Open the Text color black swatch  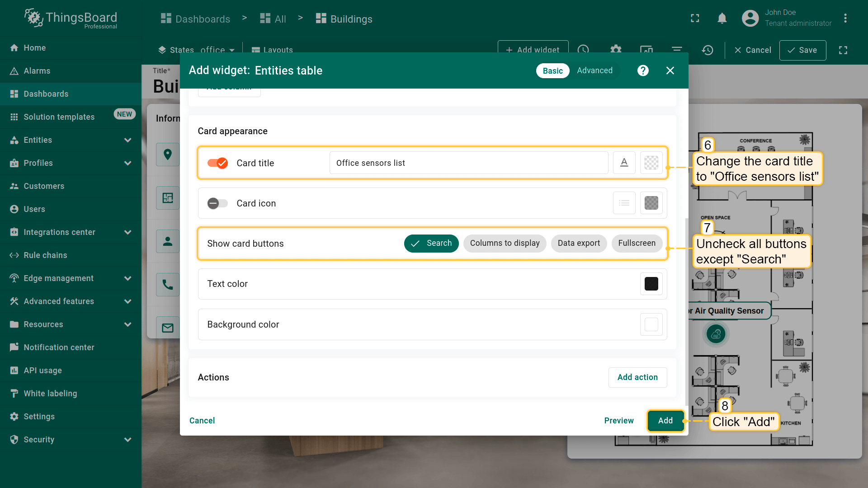coord(651,284)
